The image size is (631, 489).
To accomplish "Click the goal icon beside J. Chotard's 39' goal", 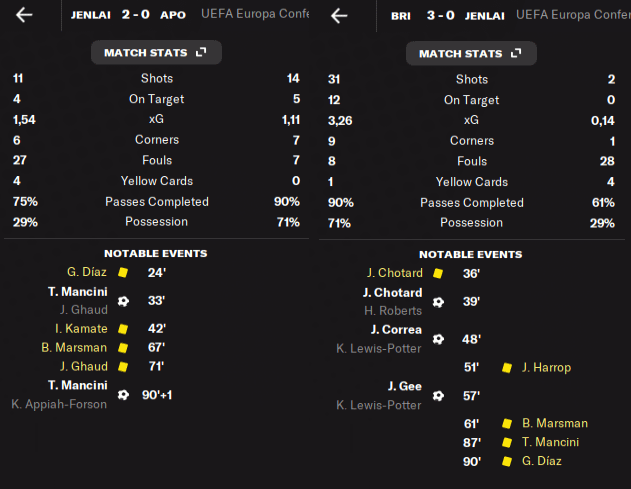I will pos(438,301).
